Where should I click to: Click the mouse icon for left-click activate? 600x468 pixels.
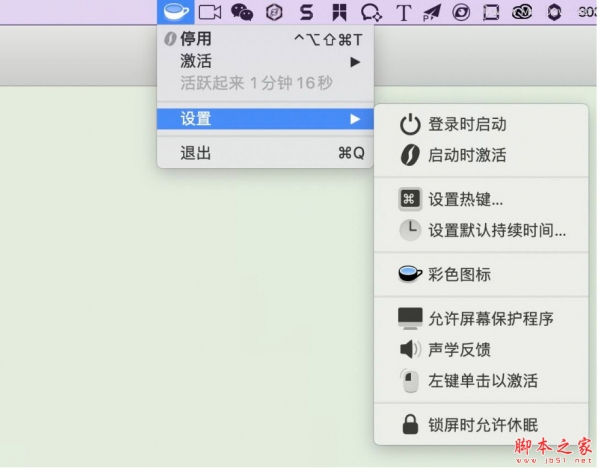click(x=409, y=380)
